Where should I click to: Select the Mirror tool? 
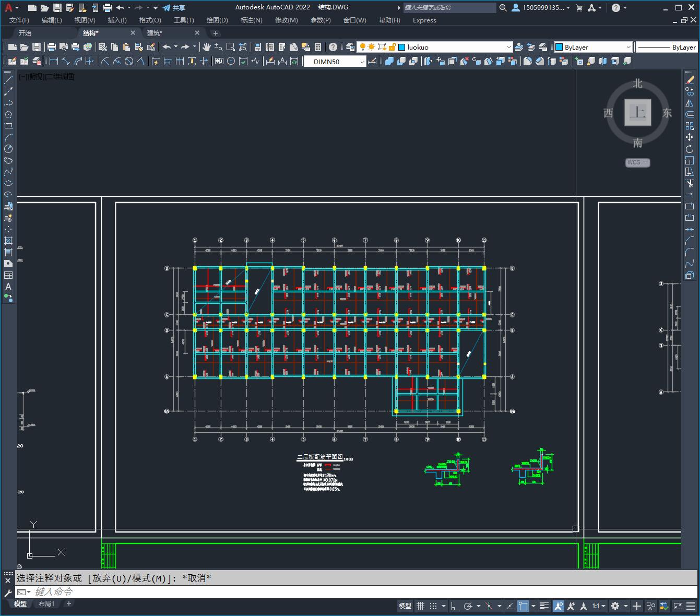[690, 103]
